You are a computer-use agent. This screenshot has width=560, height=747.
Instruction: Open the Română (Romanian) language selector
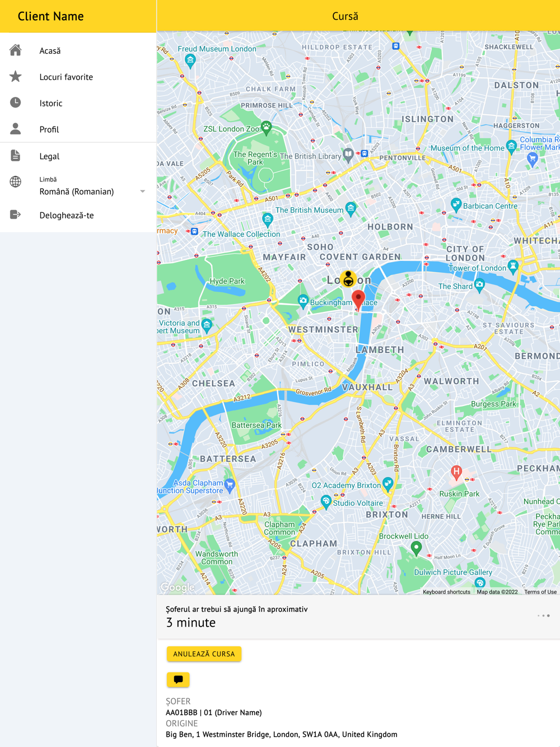coord(92,192)
